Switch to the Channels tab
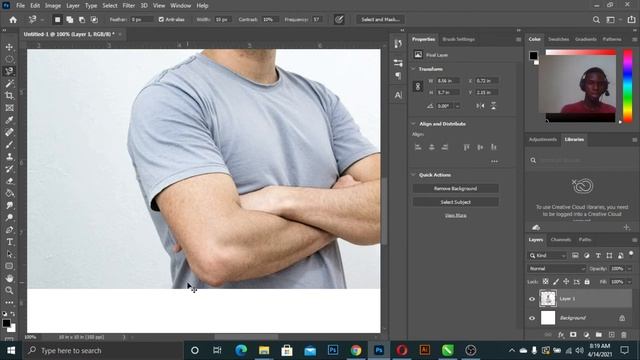Screen dimensions: 640x360 coord(560,240)
